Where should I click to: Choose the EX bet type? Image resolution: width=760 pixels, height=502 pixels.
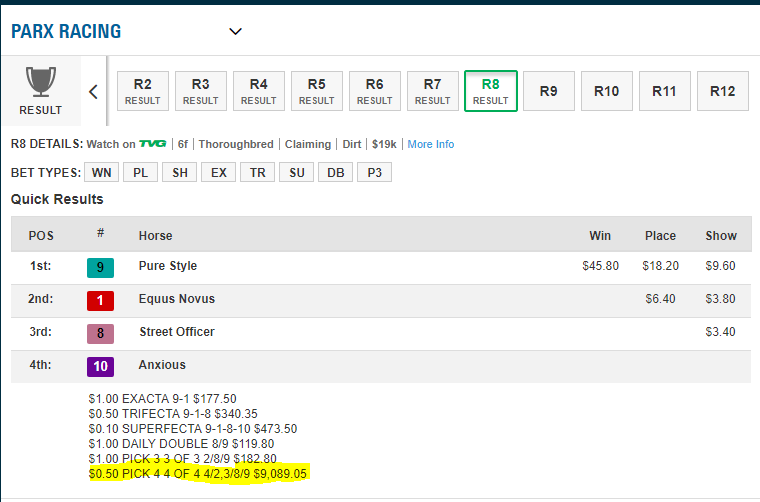(x=219, y=173)
